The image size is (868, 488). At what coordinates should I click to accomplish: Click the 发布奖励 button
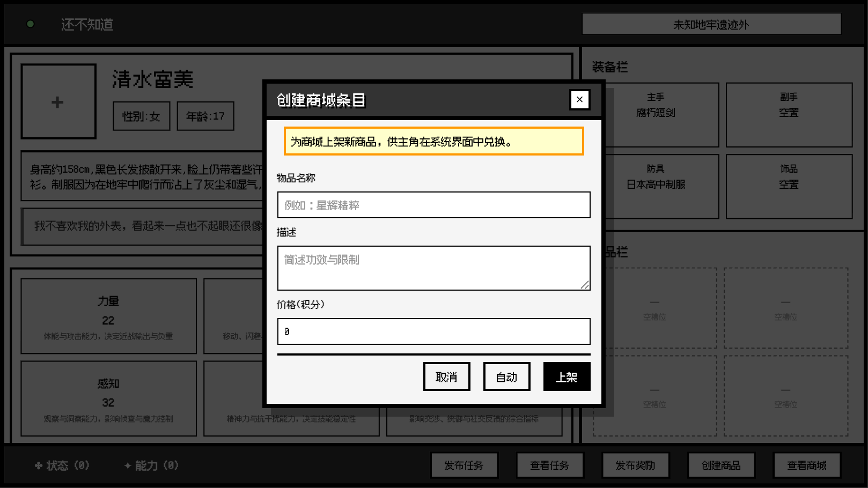click(x=636, y=465)
